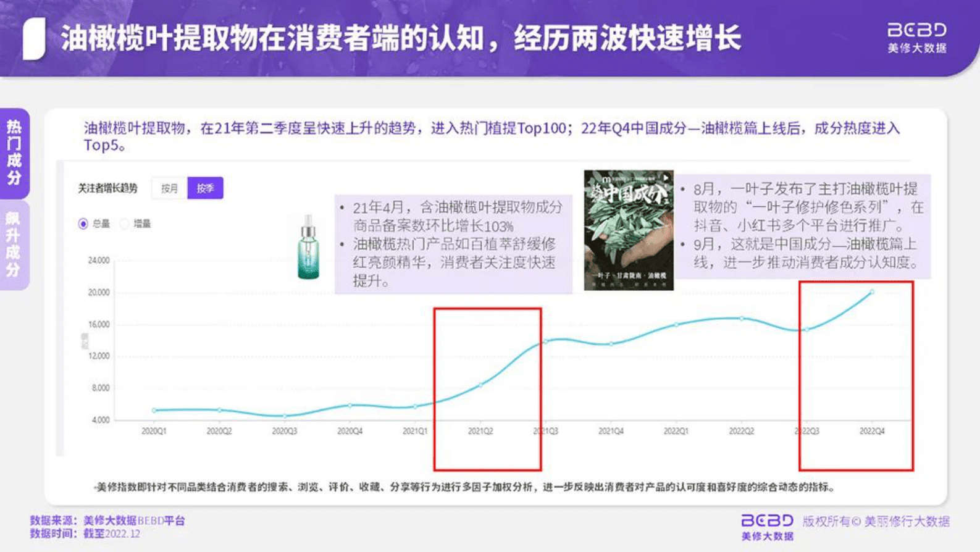Screen dimensions: 980x552
Task: Click the 2022Q4 x-axis label
Action: [872, 432]
